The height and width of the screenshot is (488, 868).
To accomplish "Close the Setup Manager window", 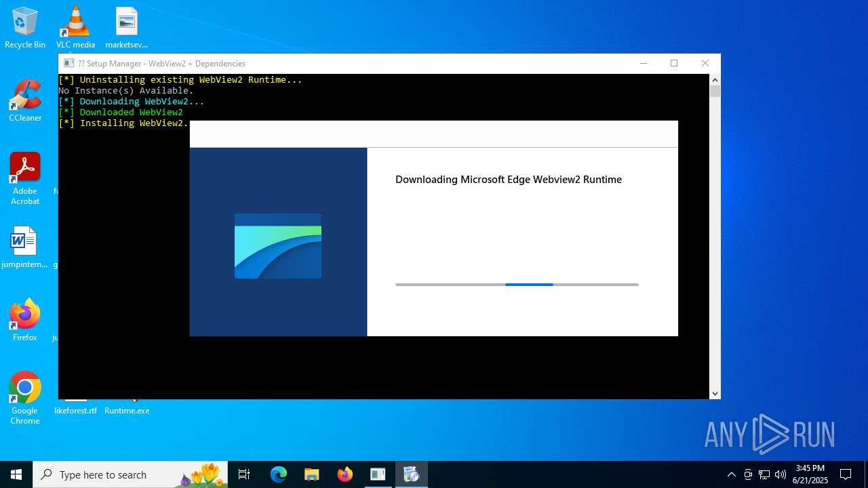I will pos(705,63).
